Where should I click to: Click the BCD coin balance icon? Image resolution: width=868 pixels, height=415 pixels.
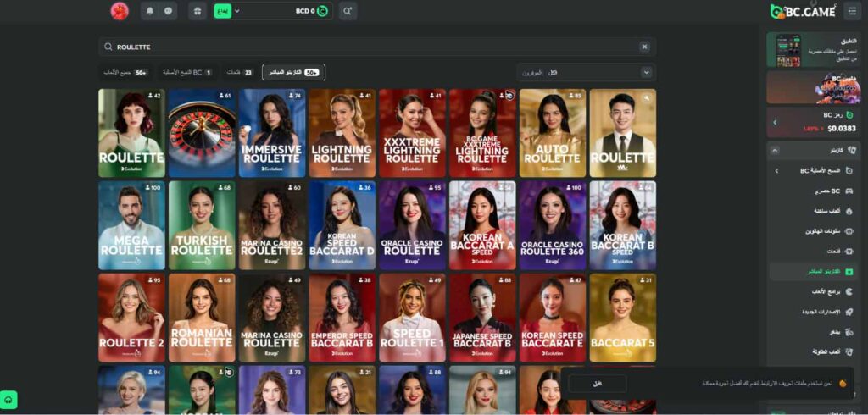322,10
